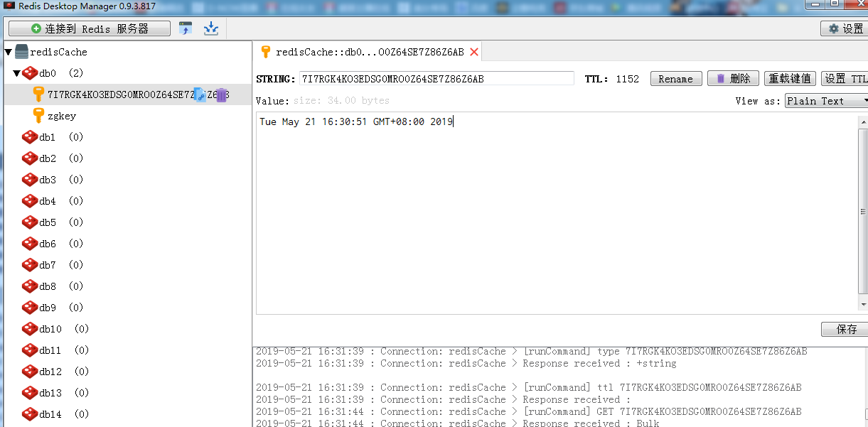Screen dimensions: 868x427
Task: Click the db8 database icon
Action: [30, 286]
